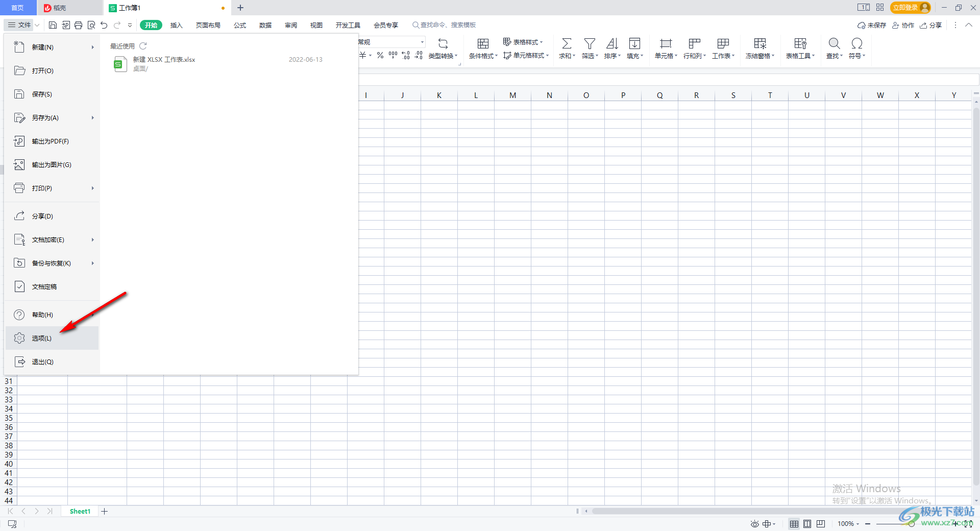The width and height of the screenshot is (980, 531).
Task: Expand the New (新建) submenu arrow
Action: 93,47
